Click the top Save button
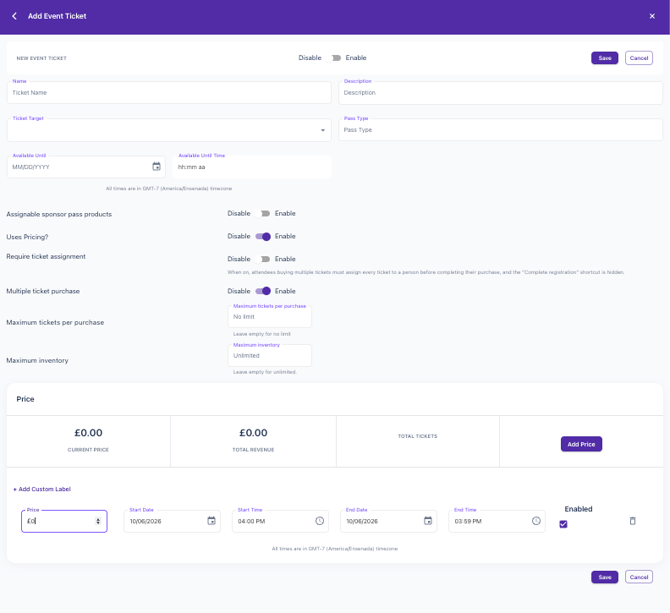Viewport: 670px width, 613px height. tap(604, 58)
